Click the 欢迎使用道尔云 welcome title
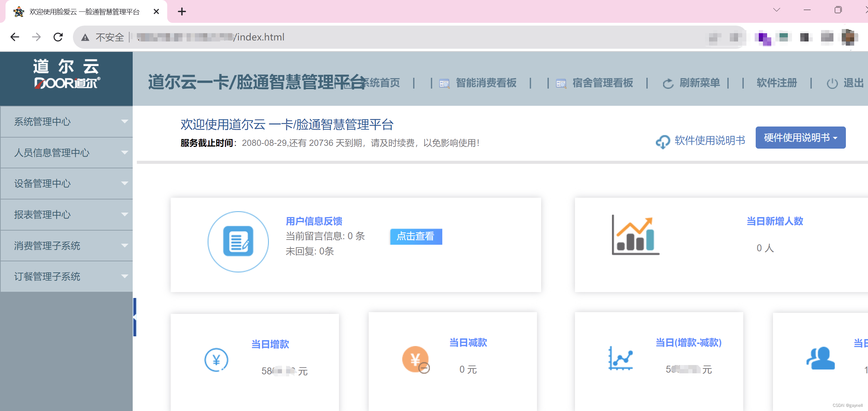Screen dimensions: 868x411 point(287,125)
